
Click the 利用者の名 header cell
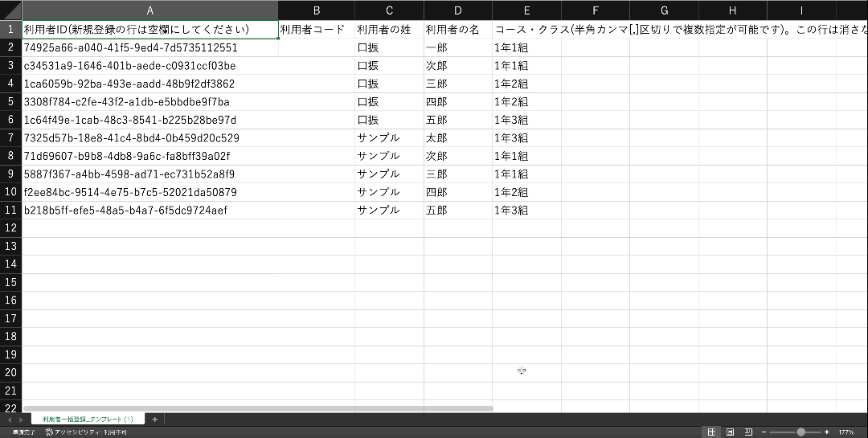coord(458,30)
